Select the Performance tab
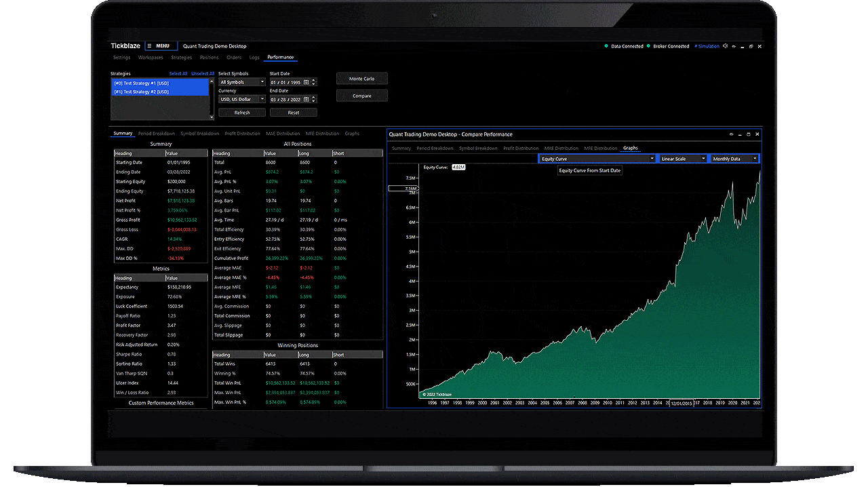868x487 pixels. [281, 58]
